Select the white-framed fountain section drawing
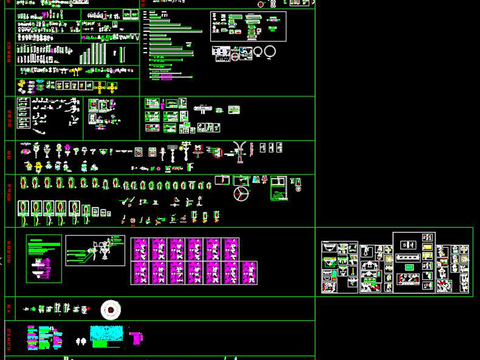This screenshot has height=360, width=480. (95, 251)
